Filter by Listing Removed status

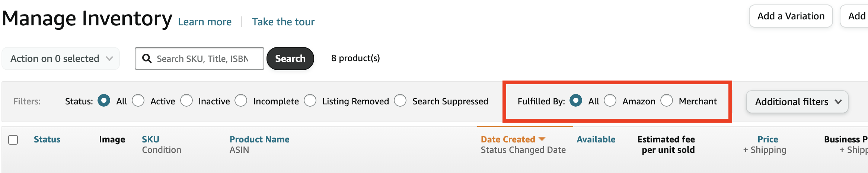click(310, 100)
